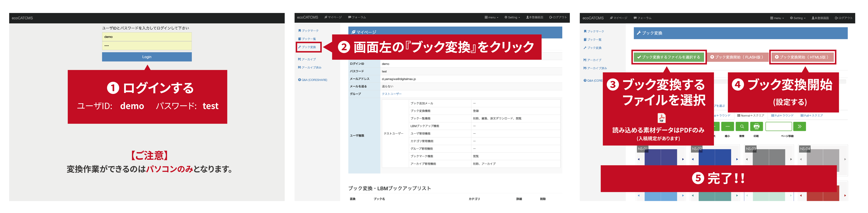Image resolution: width=868 pixels, height=213 pixels.
Task: Click the book icon beside ブック一覧 on My Page screen
Action: pos(300,39)
